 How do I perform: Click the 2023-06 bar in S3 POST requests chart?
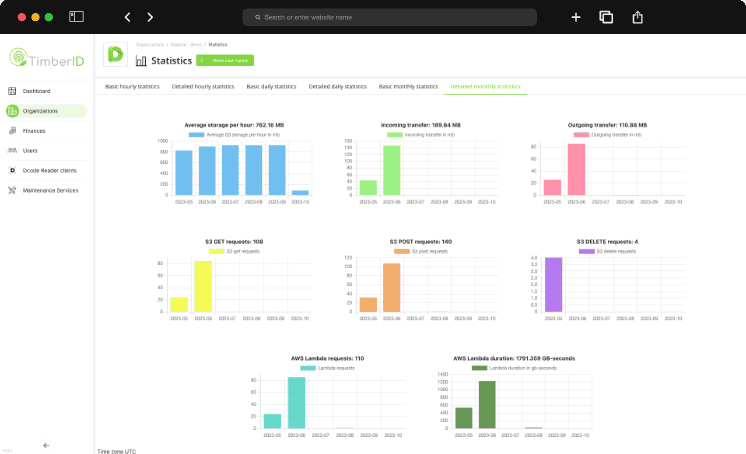tap(392, 287)
